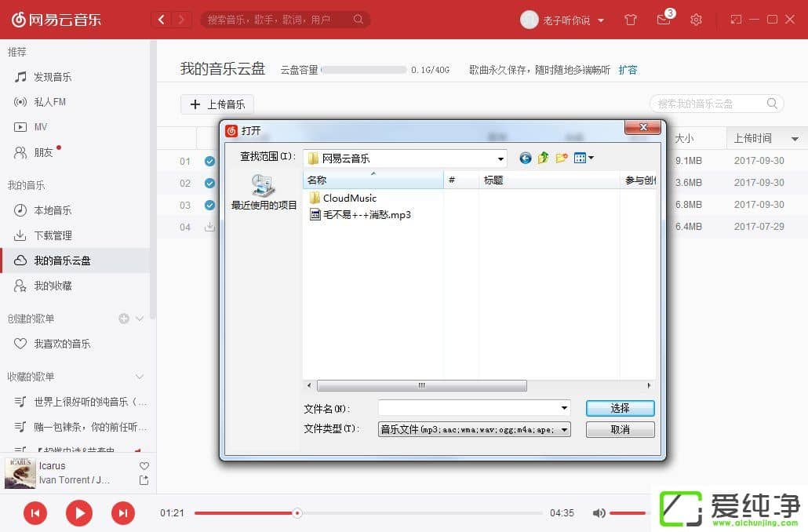Open the settings gear in the title bar
This screenshot has height=532, width=808.
696,20
